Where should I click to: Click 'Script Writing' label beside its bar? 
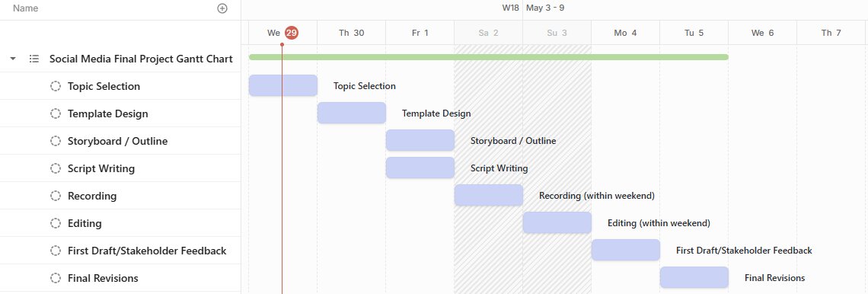[x=499, y=168]
